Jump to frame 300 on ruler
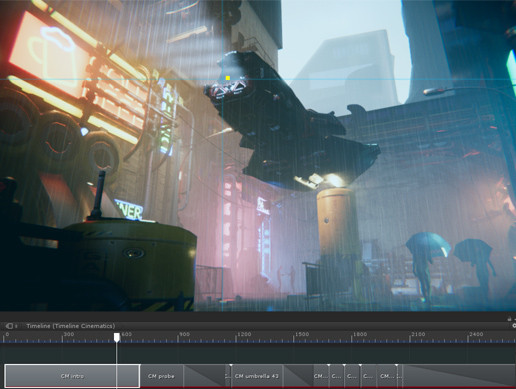The width and height of the screenshot is (516, 389). coord(69,334)
